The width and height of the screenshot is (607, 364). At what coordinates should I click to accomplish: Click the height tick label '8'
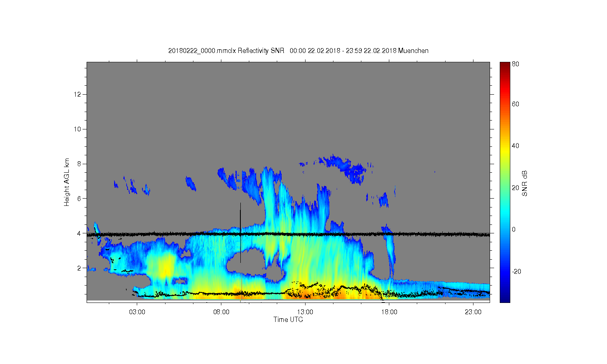coord(80,164)
